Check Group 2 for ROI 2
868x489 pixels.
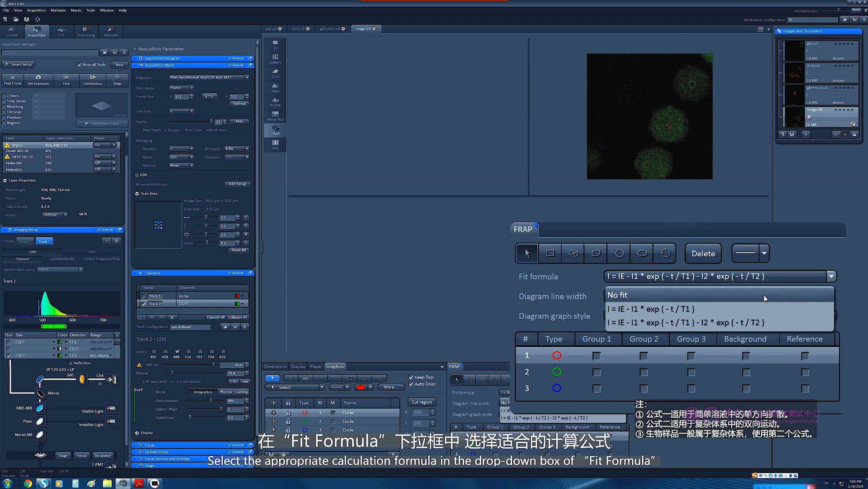[644, 372]
